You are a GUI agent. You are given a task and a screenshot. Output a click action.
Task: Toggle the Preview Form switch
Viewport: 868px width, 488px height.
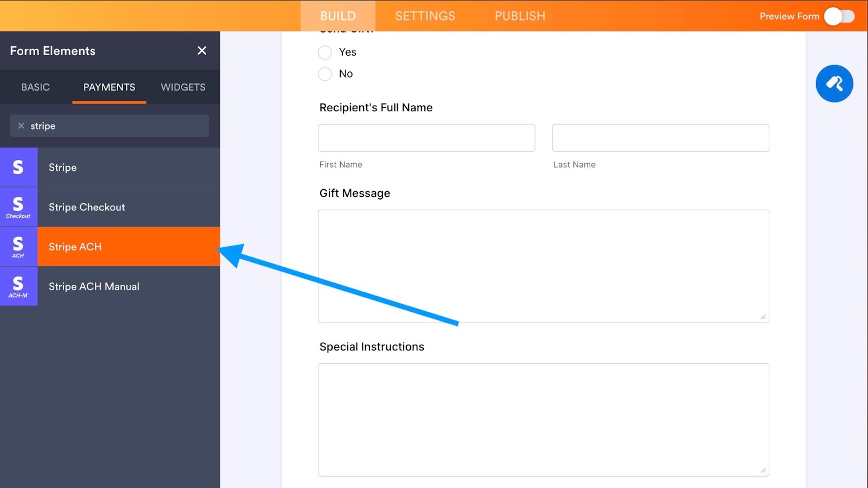pyautogui.click(x=839, y=16)
